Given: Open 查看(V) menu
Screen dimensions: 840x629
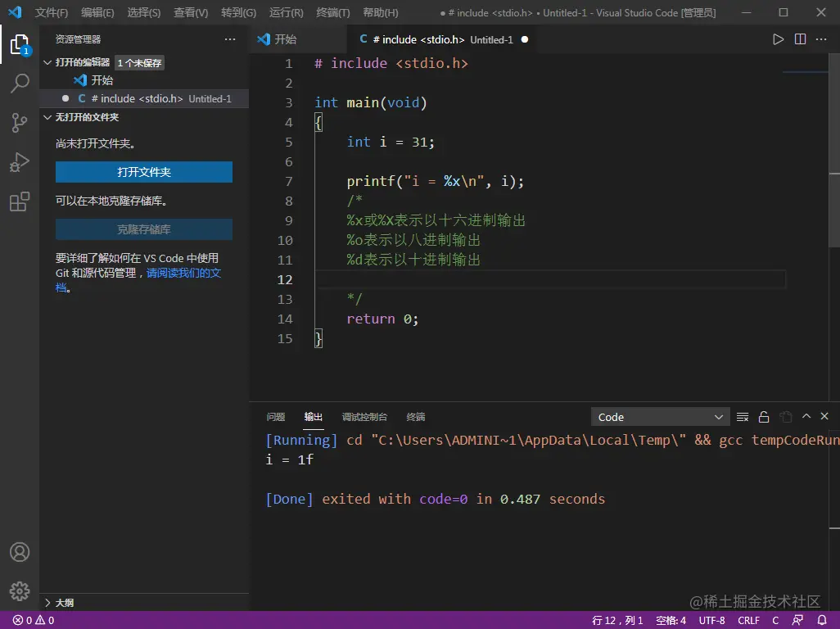Looking at the screenshot, I should 191,12.
